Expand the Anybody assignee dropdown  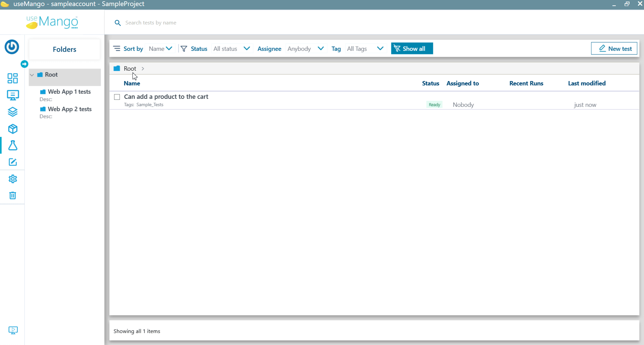305,49
